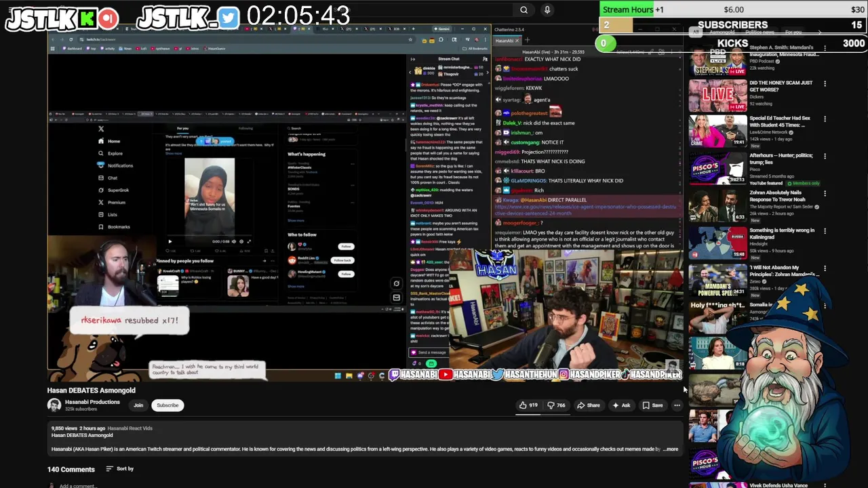The image size is (868, 488).
Task: Click the X logo above the Home item
Action: click(101, 129)
